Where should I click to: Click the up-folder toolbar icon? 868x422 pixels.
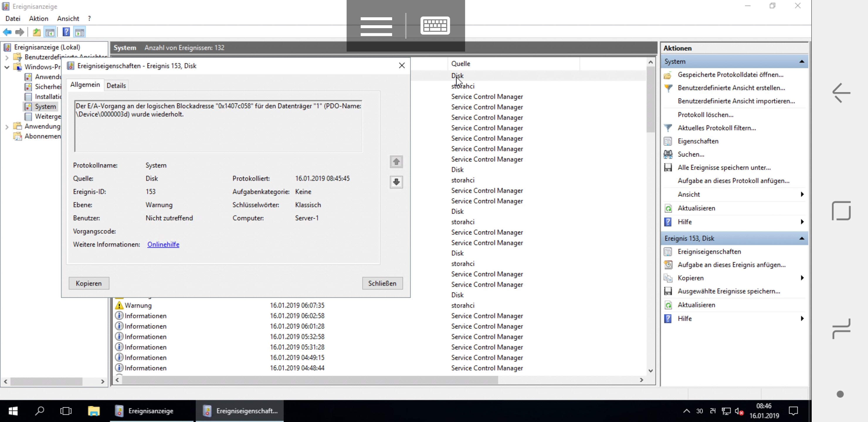coord(36,32)
